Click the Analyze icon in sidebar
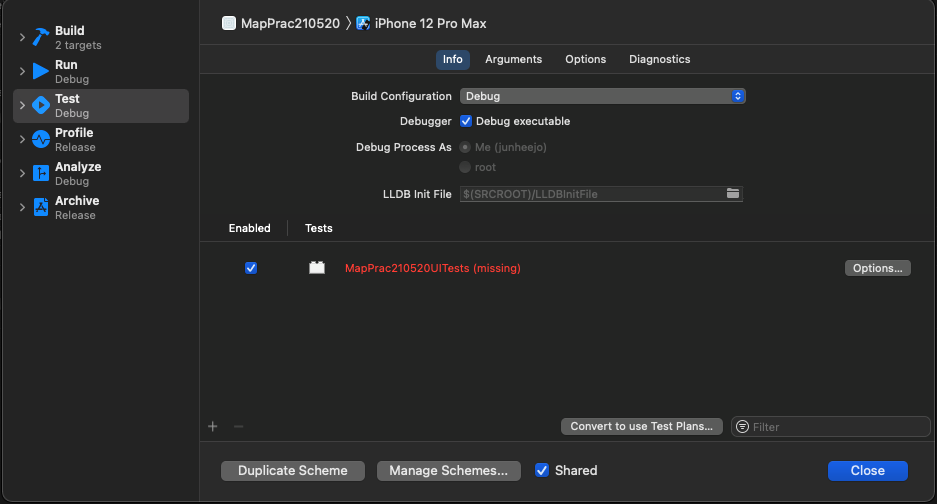This screenshot has width=937, height=504. coord(41,173)
